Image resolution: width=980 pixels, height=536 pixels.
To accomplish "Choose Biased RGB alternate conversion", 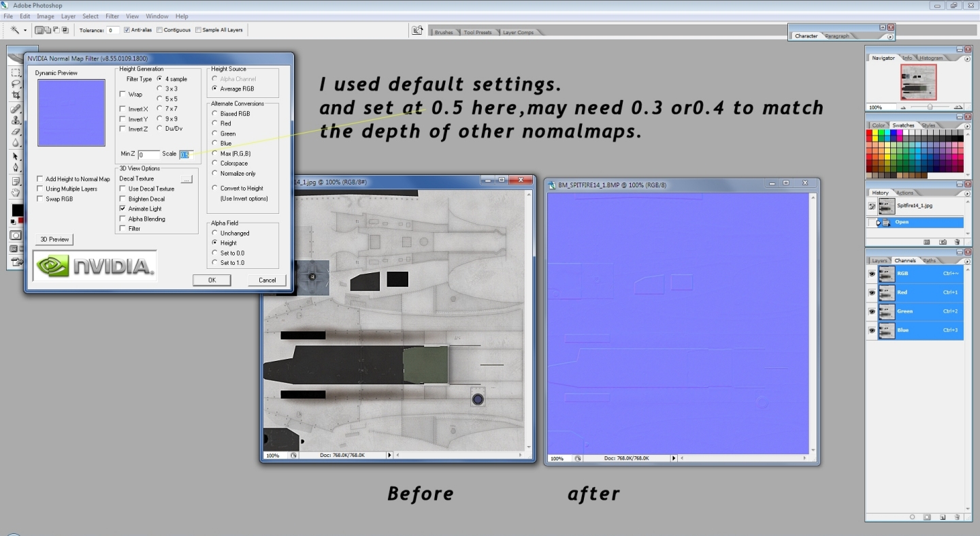I will tap(215, 114).
